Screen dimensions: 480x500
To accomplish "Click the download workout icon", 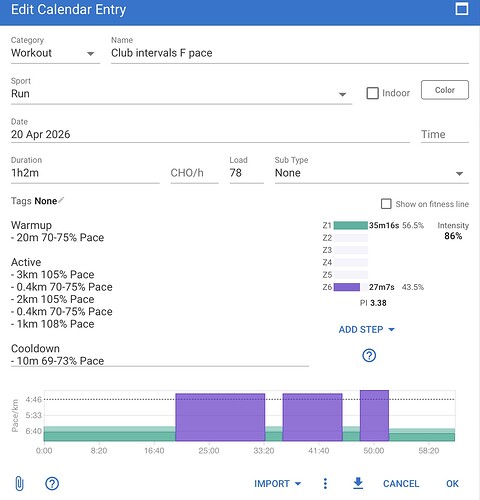I will click(x=358, y=483).
